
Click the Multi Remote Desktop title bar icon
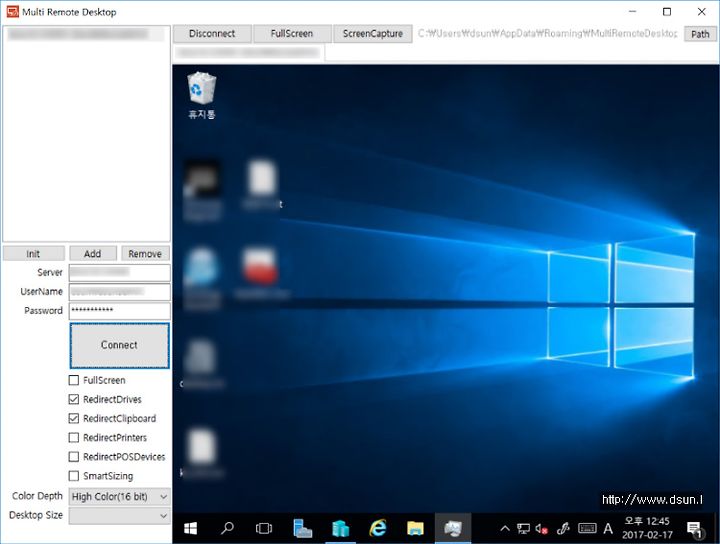pyautogui.click(x=12, y=12)
